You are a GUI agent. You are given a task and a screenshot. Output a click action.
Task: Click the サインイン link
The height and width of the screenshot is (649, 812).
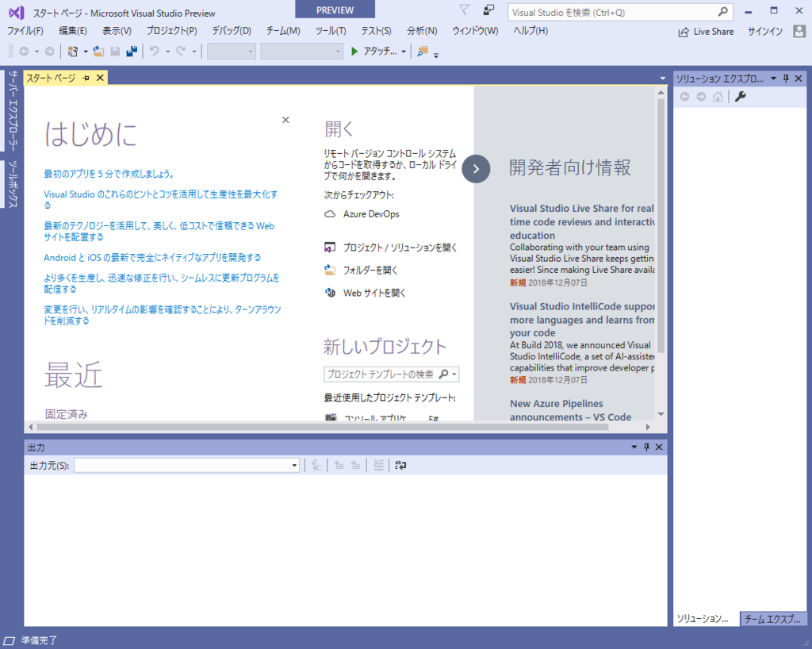[x=765, y=32]
